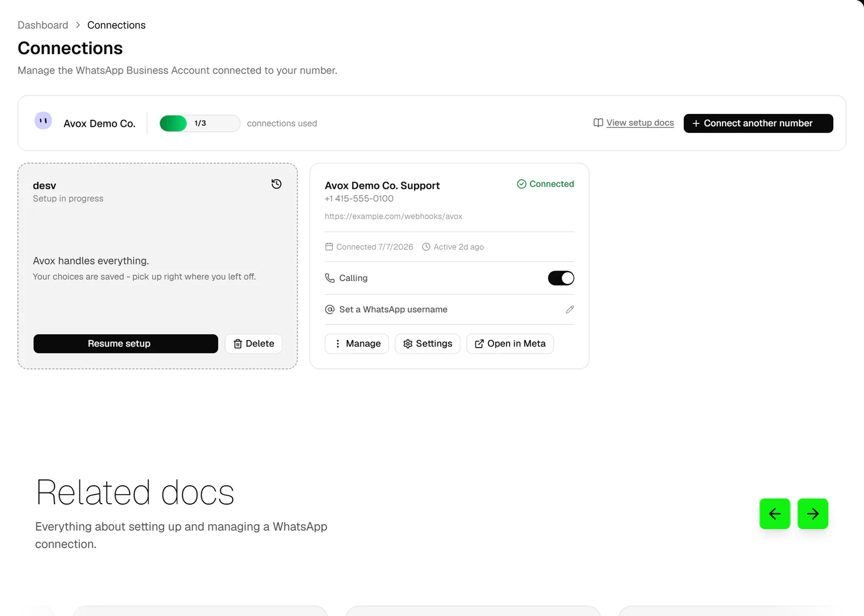Click the Resume setup button
Image resolution: width=864 pixels, height=616 pixels.
(126, 344)
